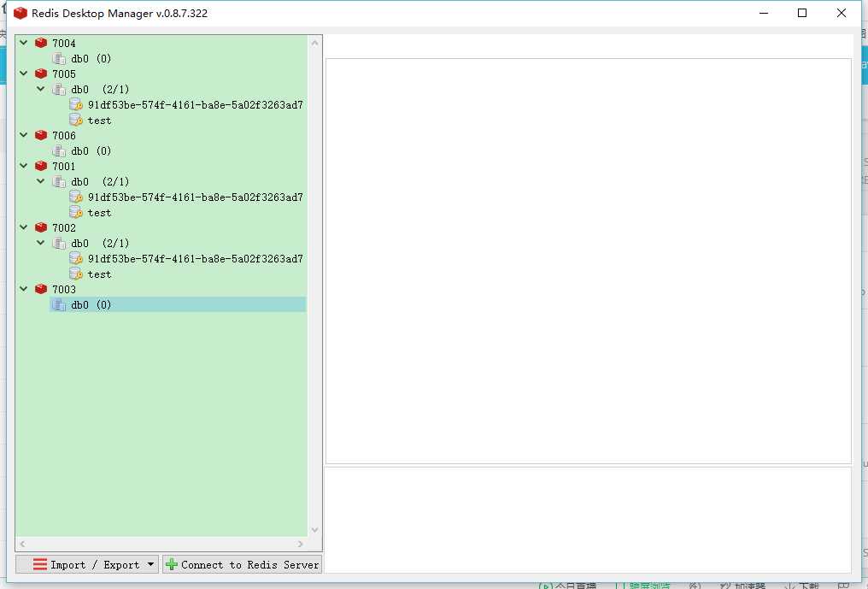Open the Import / Export dropdown arrow
The width and height of the screenshot is (868, 589).
pos(150,564)
